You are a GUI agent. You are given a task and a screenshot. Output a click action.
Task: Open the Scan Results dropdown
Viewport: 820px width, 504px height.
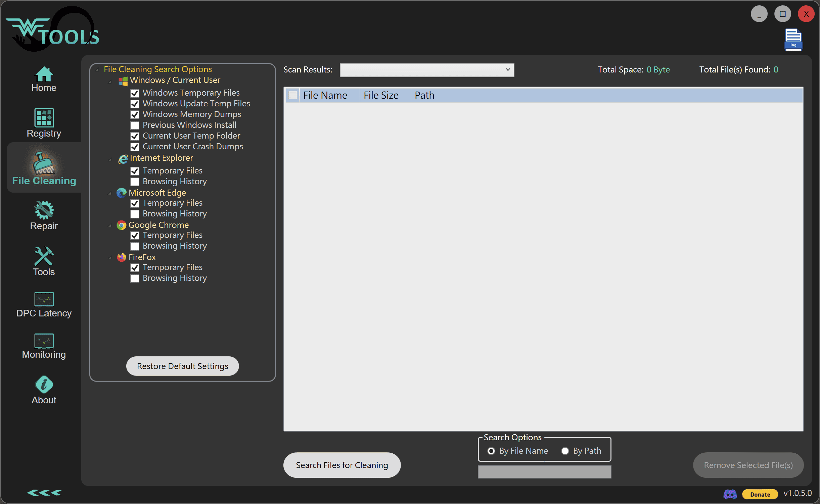coord(427,70)
